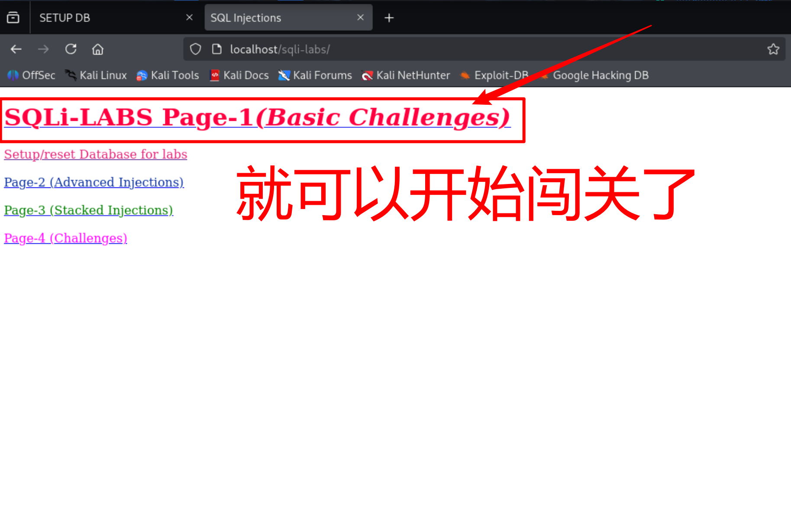Open Page-2 Advanced Injections
This screenshot has height=532, width=791.
(94, 182)
